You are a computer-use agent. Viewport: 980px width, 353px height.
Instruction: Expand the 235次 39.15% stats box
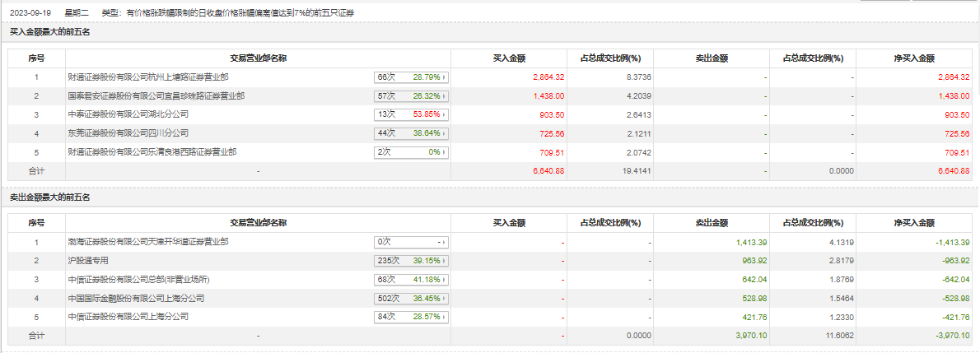pyautogui.click(x=411, y=261)
